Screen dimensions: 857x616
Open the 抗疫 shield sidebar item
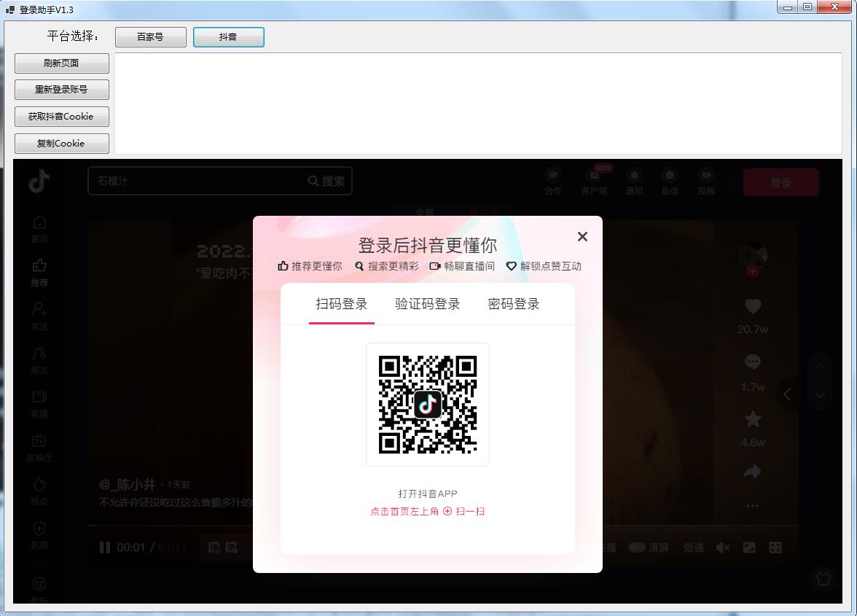pyautogui.click(x=39, y=535)
